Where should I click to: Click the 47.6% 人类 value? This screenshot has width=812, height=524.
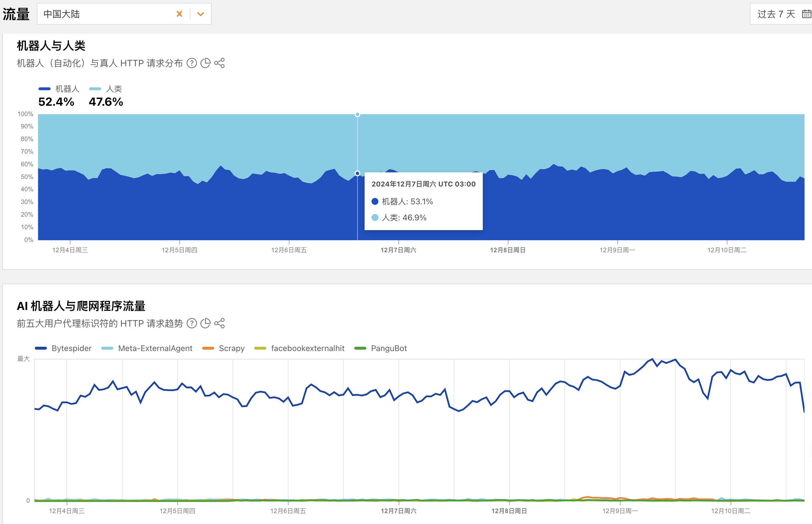[x=106, y=102]
